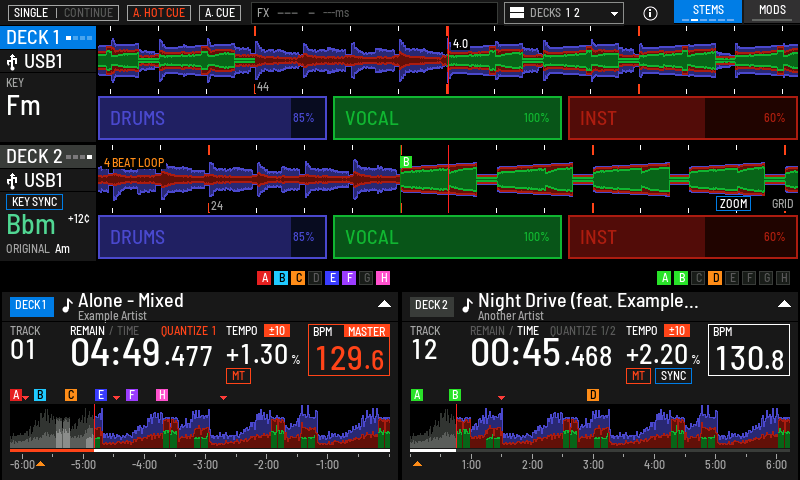Adjust Deck 2 VOCAL stem level 100%
The height and width of the screenshot is (480, 800).
click(447, 237)
